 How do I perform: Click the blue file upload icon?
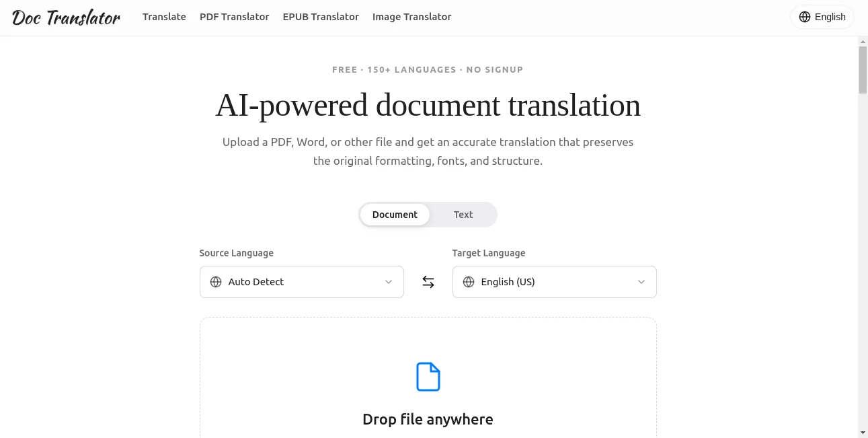point(428,377)
